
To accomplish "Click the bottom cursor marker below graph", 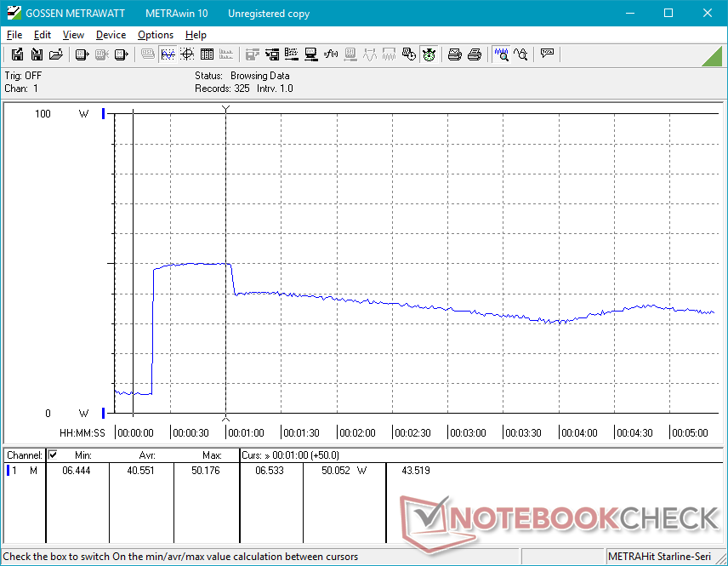I will (x=225, y=418).
